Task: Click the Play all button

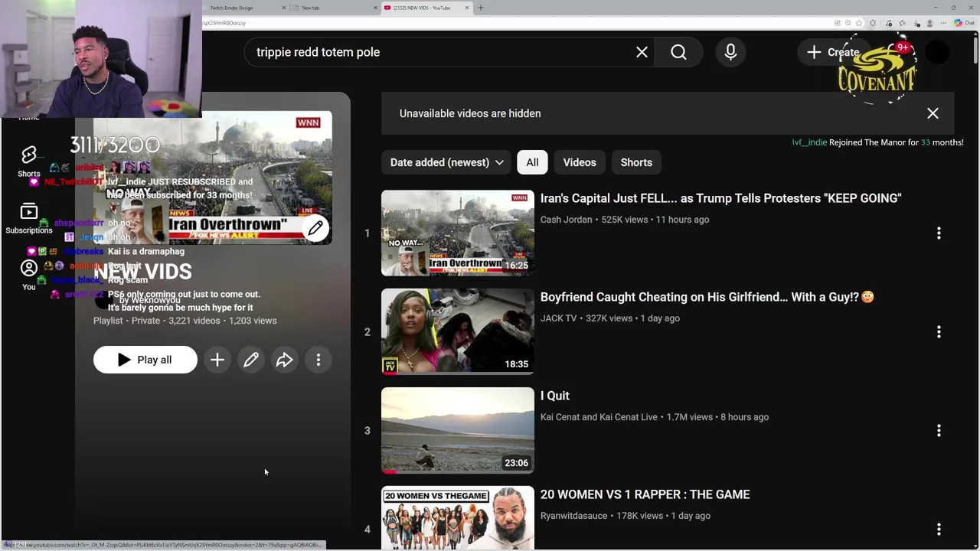Action: point(145,360)
